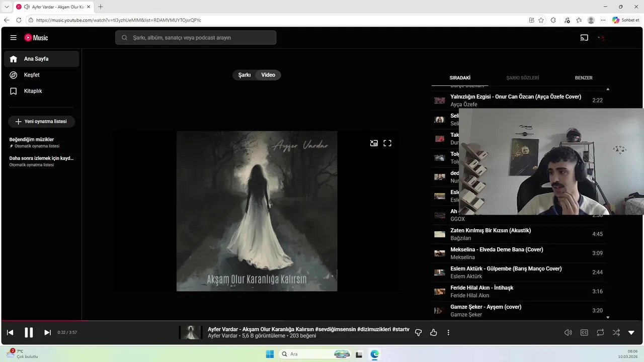This screenshot has width=644, height=362.
Task: Open Keşfet in the sidebar
Action: (42, 75)
